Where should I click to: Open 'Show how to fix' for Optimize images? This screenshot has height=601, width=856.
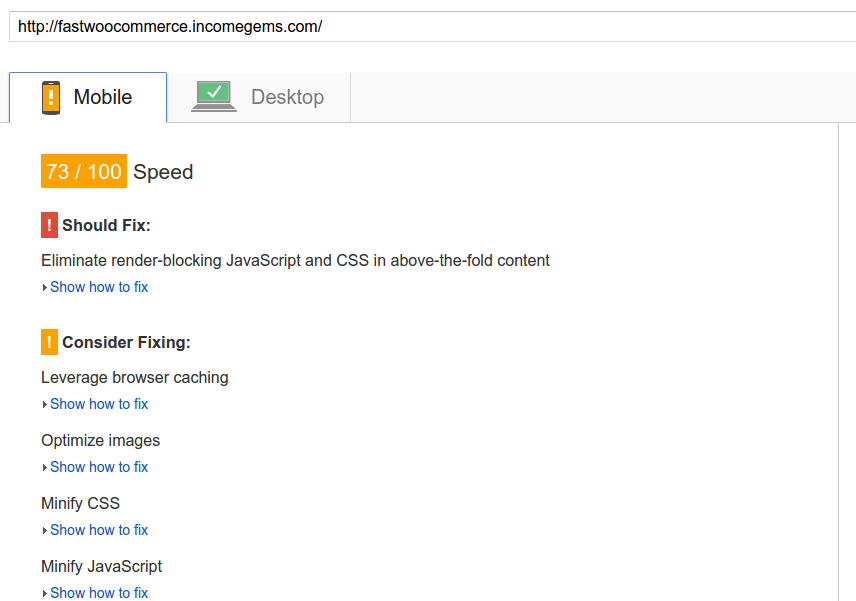tap(99, 467)
